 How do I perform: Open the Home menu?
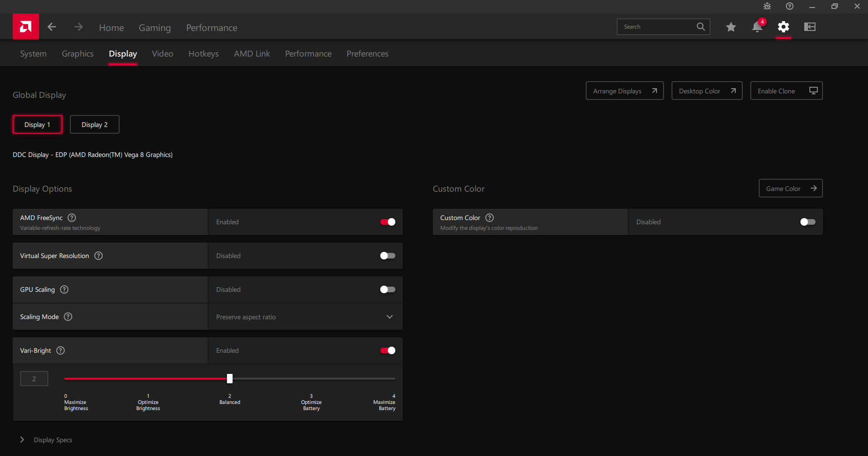click(x=112, y=28)
